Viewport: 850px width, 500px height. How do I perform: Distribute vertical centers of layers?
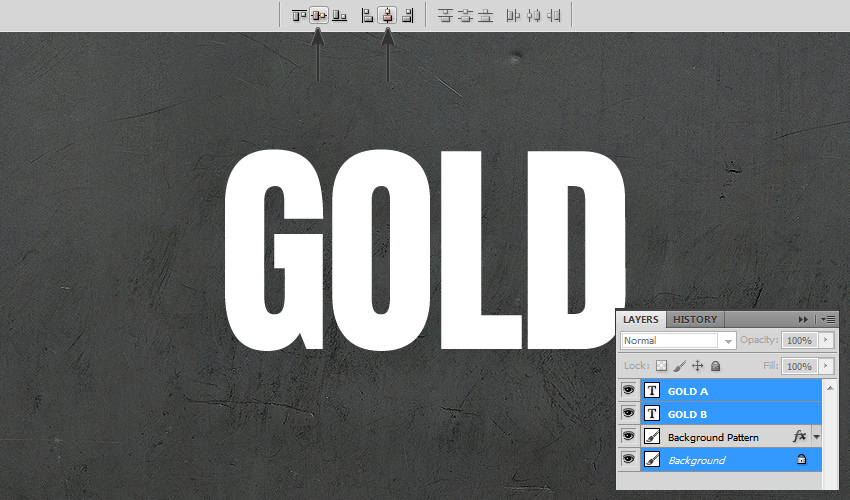(x=465, y=16)
